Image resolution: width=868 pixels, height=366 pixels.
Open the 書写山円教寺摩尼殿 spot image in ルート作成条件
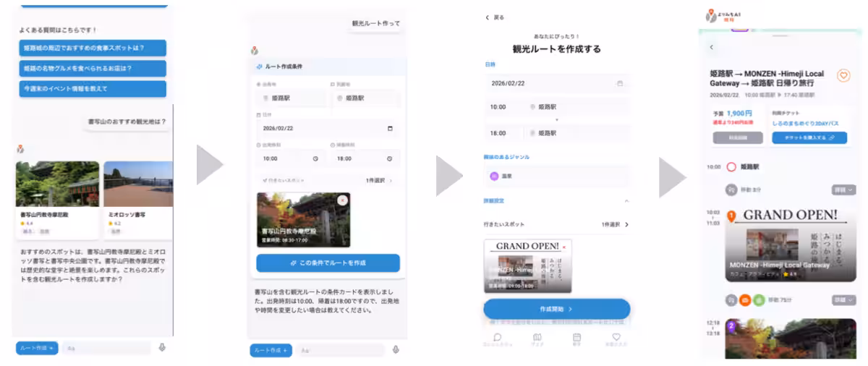(x=304, y=219)
